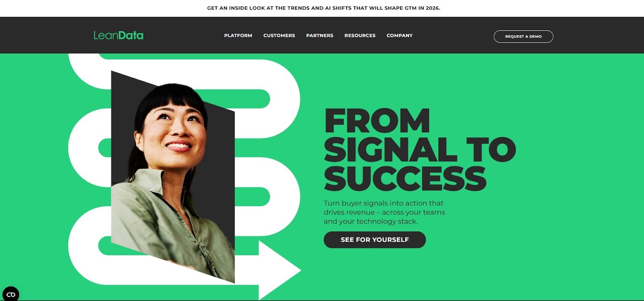This screenshot has height=301, width=644.
Task: Expand the Company navigation item
Action: click(x=399, y=35)
